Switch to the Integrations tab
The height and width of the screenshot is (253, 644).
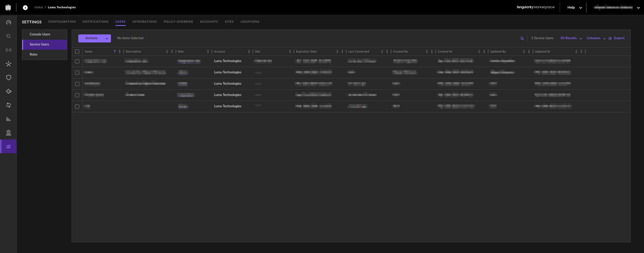click(145, 22)
